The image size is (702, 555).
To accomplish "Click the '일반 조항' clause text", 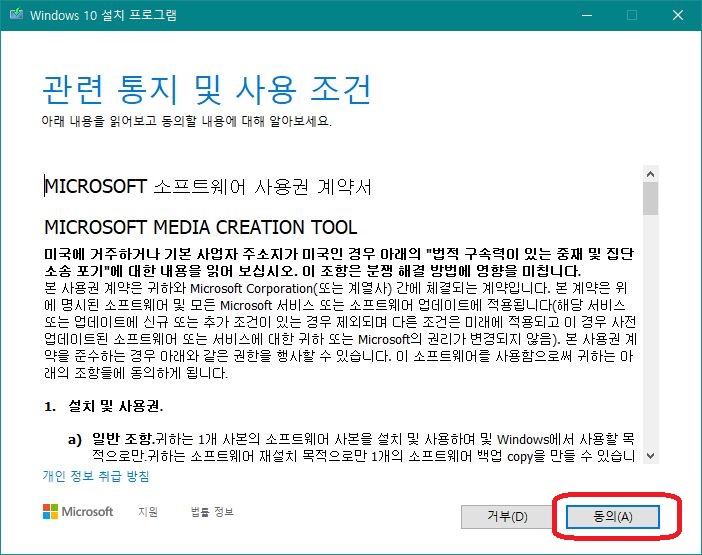I will (123, 439).
